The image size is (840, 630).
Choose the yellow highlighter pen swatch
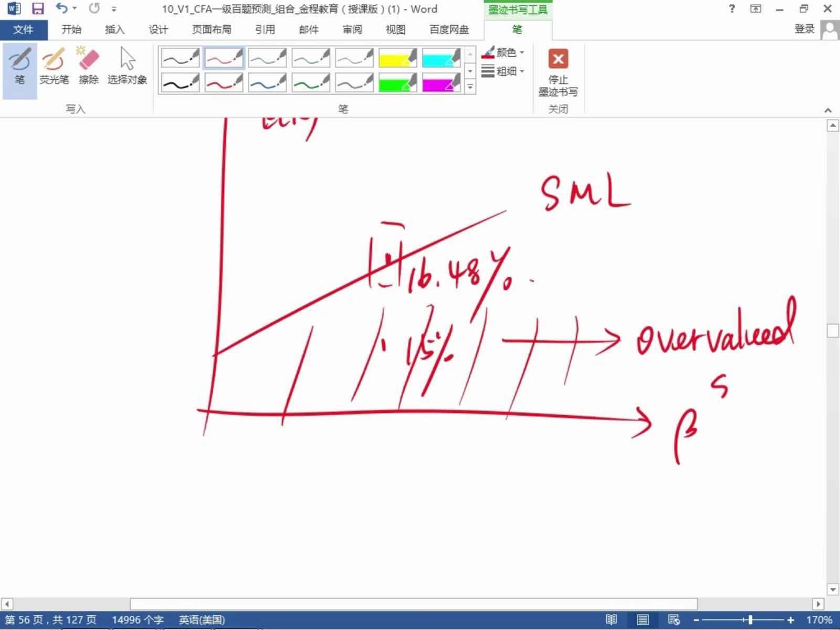coord(397,58)
